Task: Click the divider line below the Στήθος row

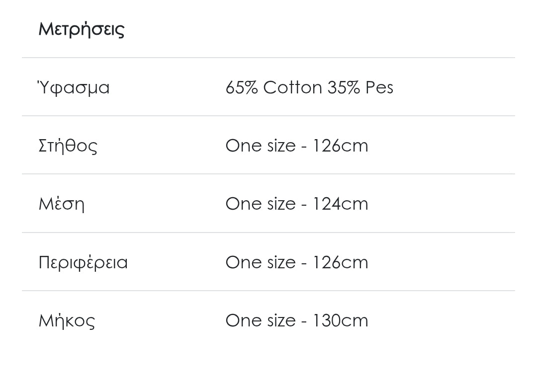Action: coord(268,174)
